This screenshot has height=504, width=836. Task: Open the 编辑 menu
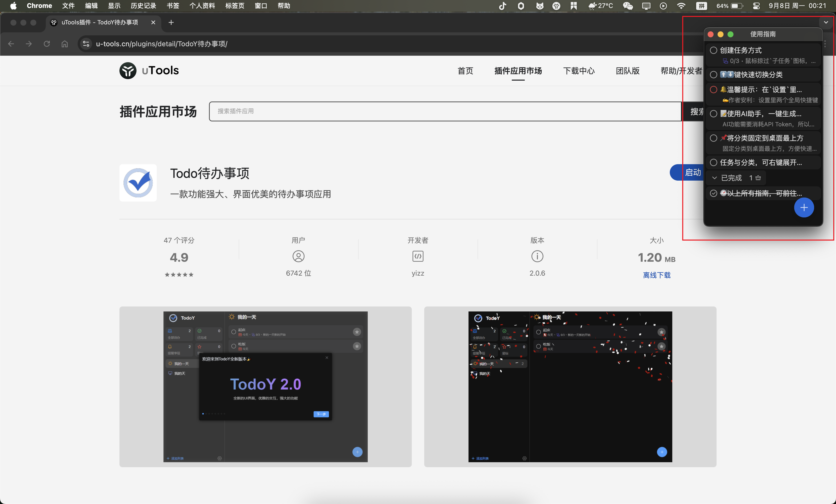[x=91, y=6]
